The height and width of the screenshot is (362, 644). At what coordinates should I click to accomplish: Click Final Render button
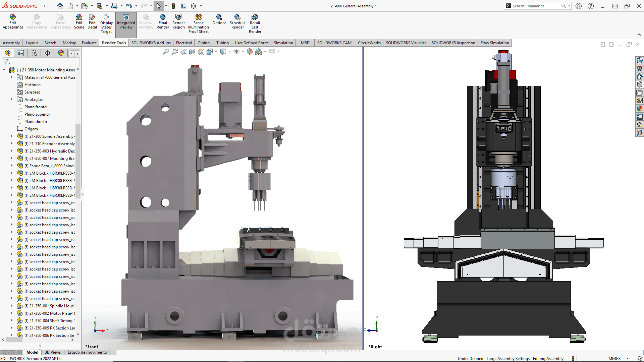tap(163, 22)
